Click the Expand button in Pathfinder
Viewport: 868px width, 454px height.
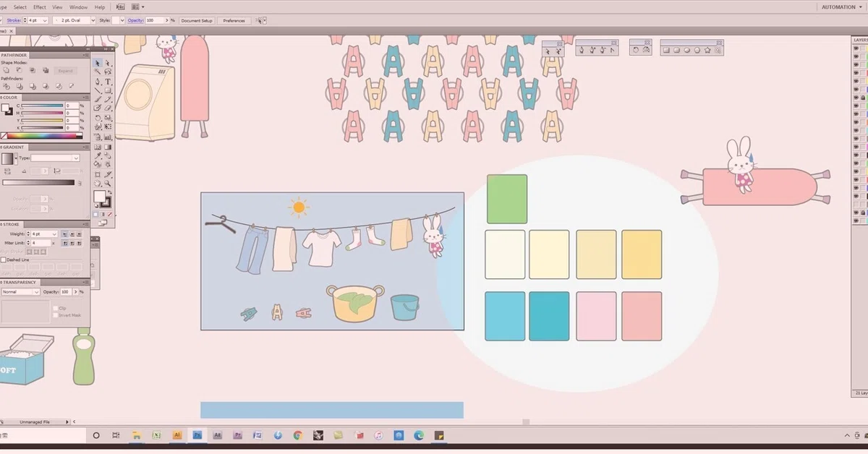[65, 71]
